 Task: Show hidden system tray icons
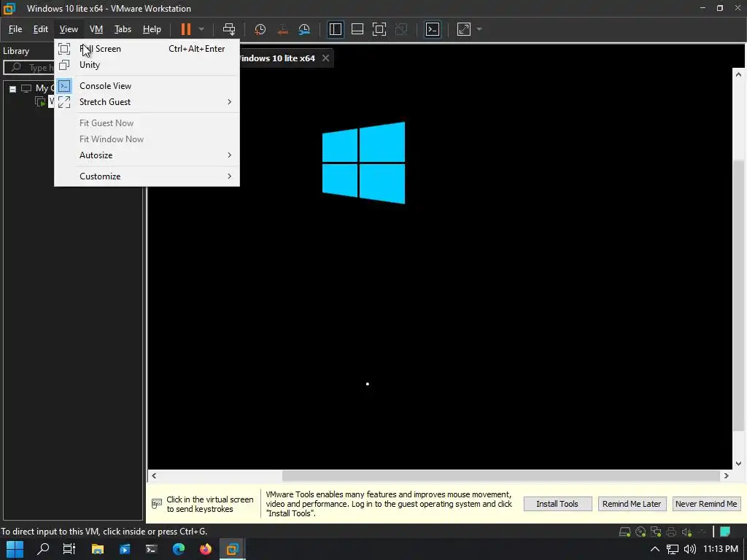[655, 549]
